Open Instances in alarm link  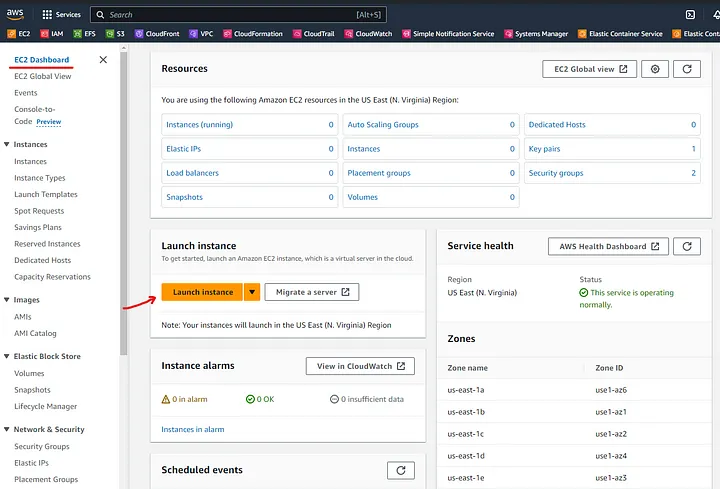click(x=193, y=429)
